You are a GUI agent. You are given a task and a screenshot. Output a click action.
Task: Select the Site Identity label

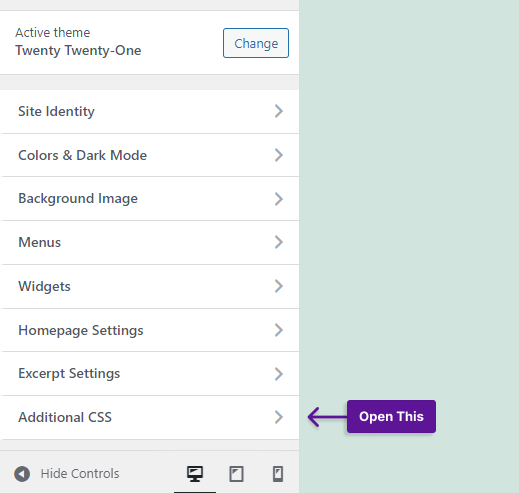pos(56,112)
